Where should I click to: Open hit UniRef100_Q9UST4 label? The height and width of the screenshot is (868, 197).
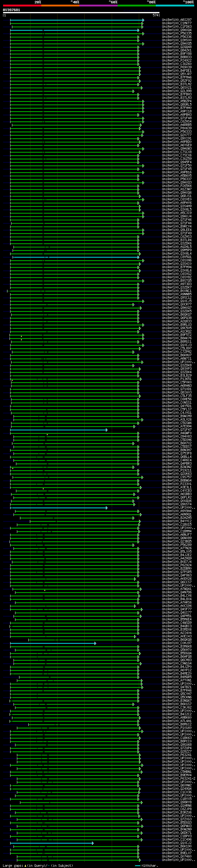point(177,504)
